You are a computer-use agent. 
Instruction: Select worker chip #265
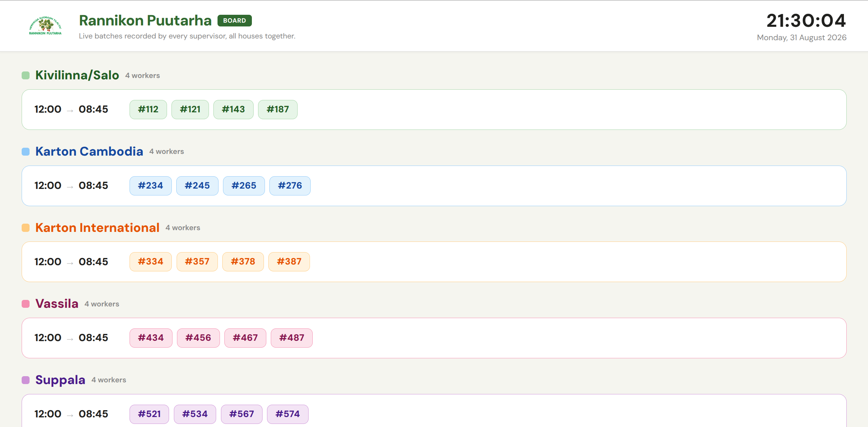pos(244,186)
